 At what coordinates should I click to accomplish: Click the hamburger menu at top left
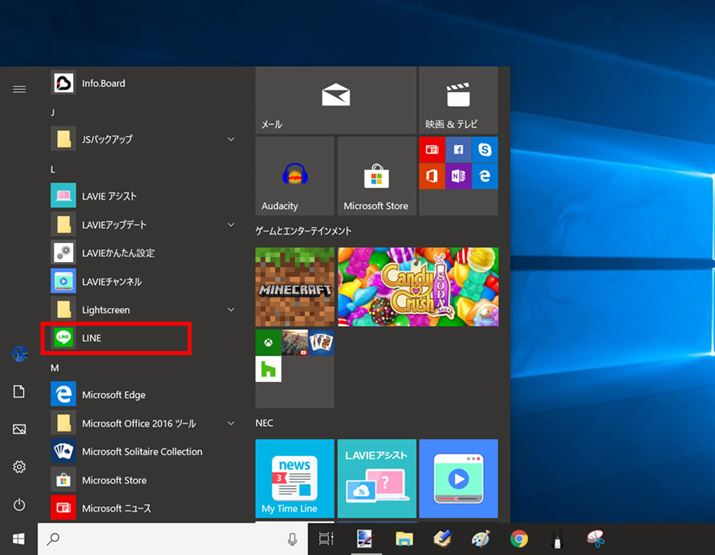[x=19, y=89]
